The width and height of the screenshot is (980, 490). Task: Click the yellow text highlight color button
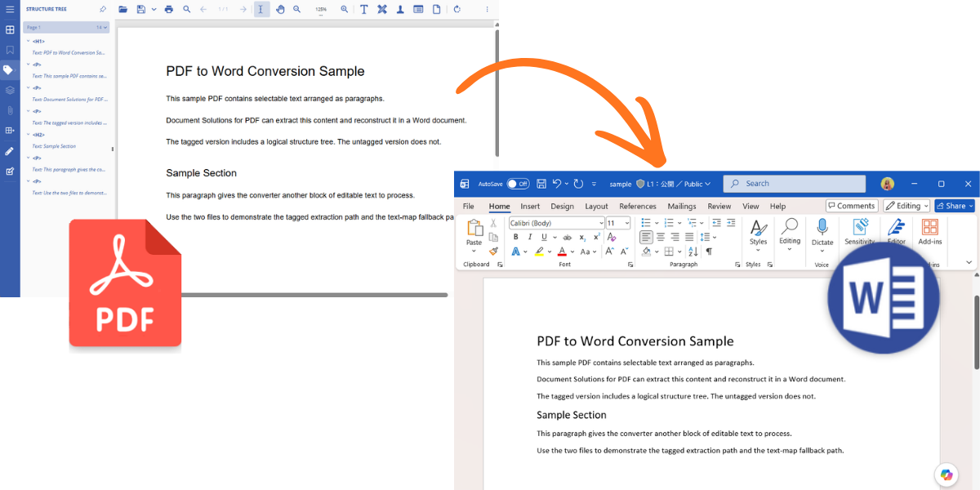click(x=540, y=252)
